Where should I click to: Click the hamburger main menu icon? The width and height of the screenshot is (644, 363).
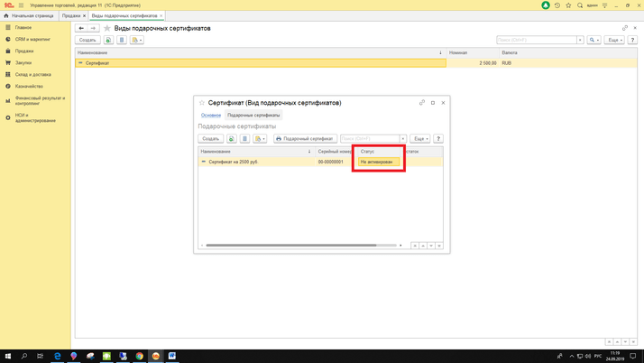[x=21, y=5]
